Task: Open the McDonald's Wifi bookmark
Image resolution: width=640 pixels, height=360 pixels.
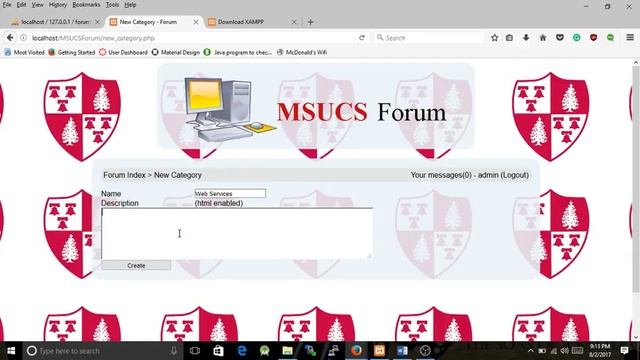Action: [x=302, y=52]
